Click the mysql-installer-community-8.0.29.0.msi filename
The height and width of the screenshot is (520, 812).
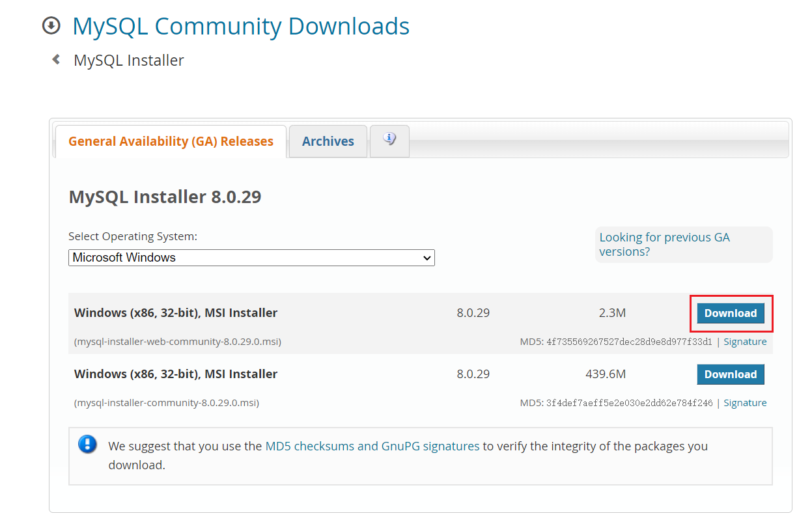click(167, 403)
